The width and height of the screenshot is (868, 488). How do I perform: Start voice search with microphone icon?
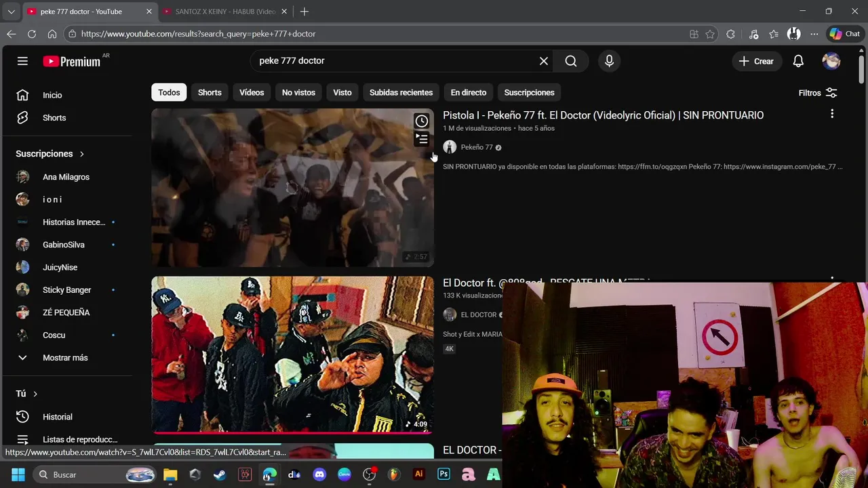[x=609, y=61]
